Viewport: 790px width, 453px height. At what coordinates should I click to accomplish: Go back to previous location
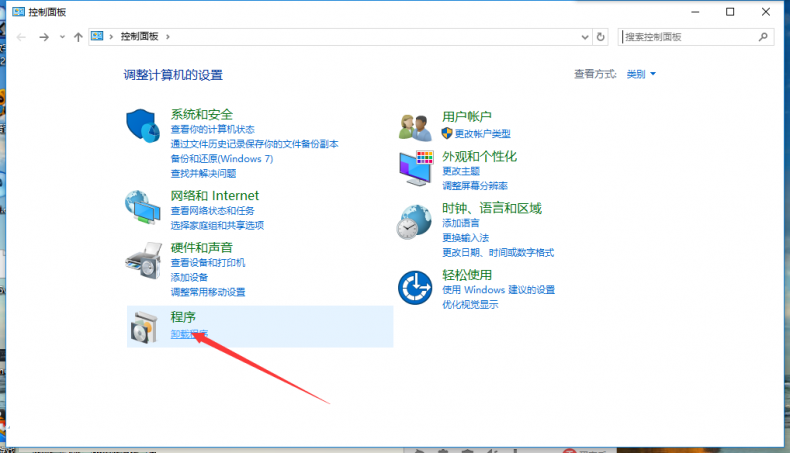click(21, 37)
